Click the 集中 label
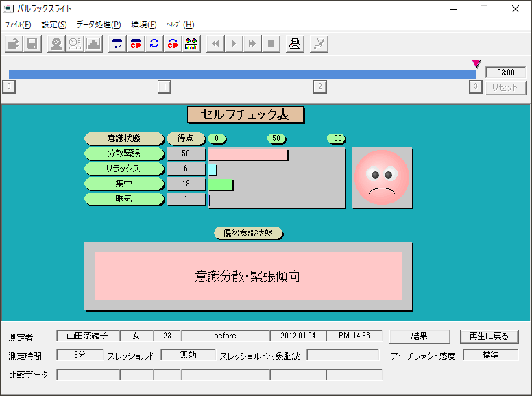The width and height of the screenshot is (532, 396). click(124, 184)
